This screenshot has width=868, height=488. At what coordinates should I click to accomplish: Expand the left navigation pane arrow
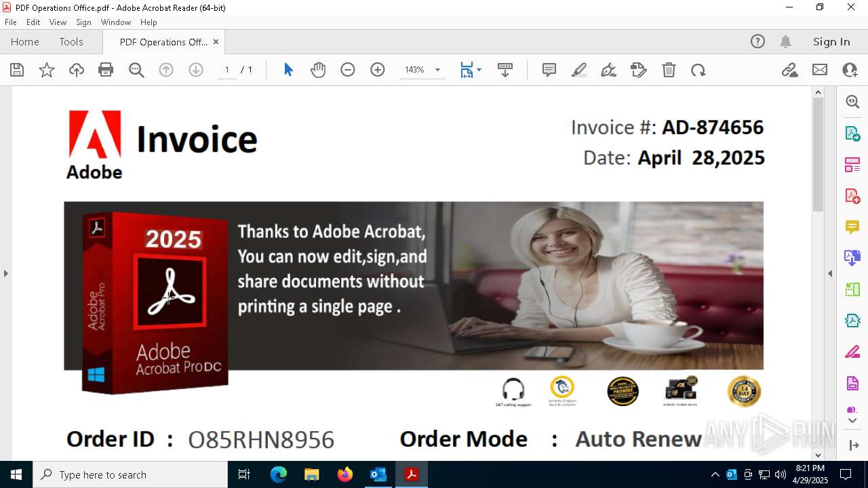[x=5, y=273]
